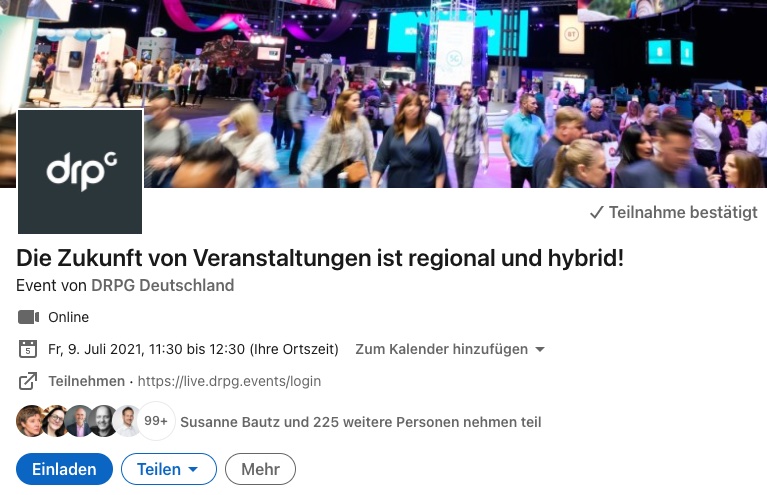Click the Einladen button
Viewport: 767px width, 495px height.
point(65,469)
